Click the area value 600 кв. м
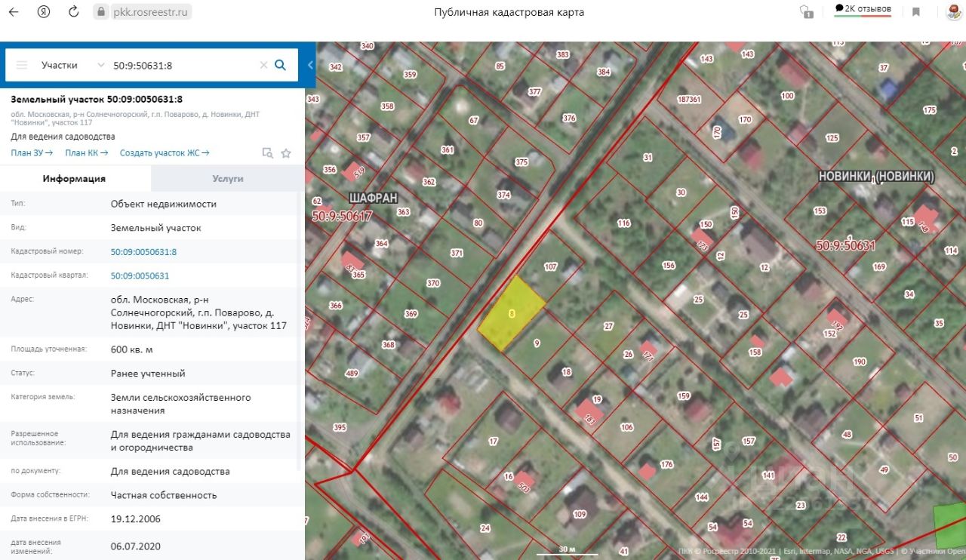The image size is (966, 560). (x=131, y=349)
